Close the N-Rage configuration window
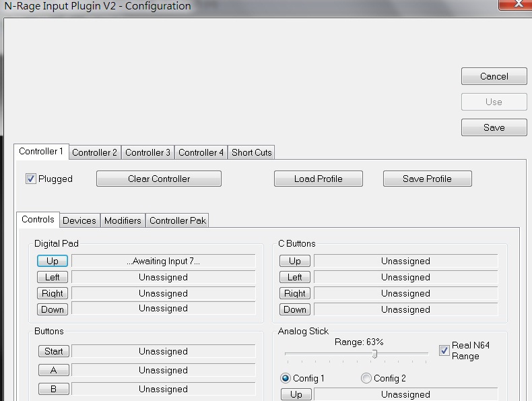 point(516,4)
